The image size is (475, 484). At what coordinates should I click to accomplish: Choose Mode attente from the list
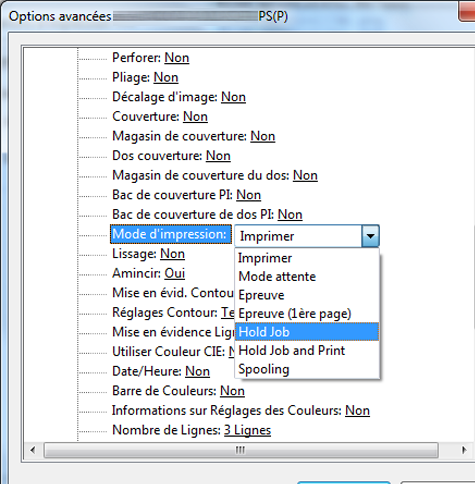[x=307, y=277]
